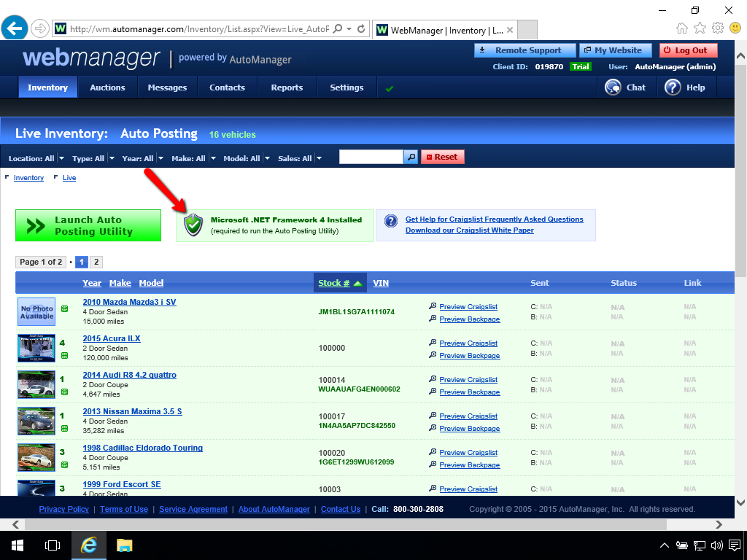This screenshot has height=560, width=747.
Task: Click the green grid icon for Audi R8 row
Action: point(65,392)
